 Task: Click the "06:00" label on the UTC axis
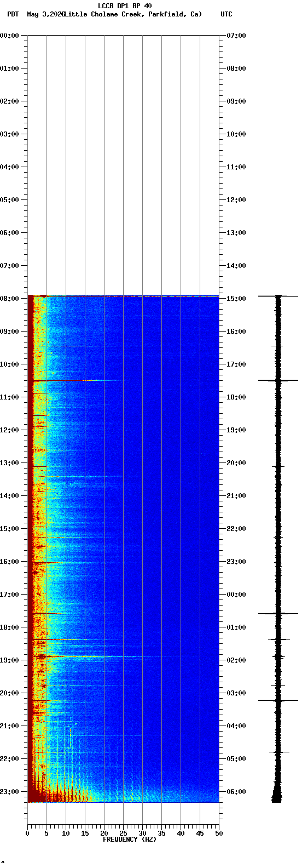click(236, 792)
